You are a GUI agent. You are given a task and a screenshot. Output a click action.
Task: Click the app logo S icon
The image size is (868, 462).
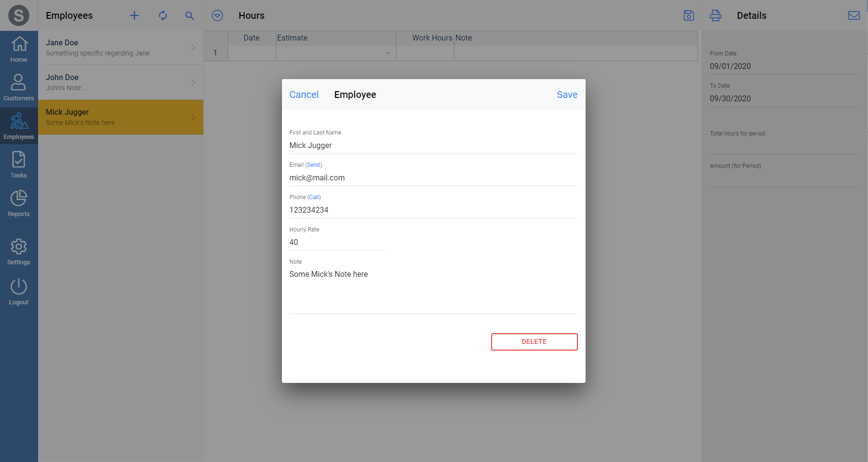tap(19, 15)
